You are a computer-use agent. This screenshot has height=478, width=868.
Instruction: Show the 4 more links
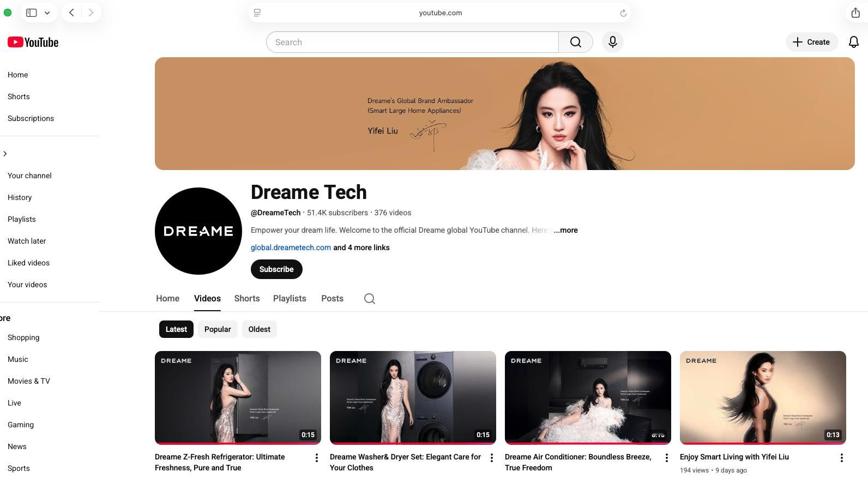(x=361, y=247)
